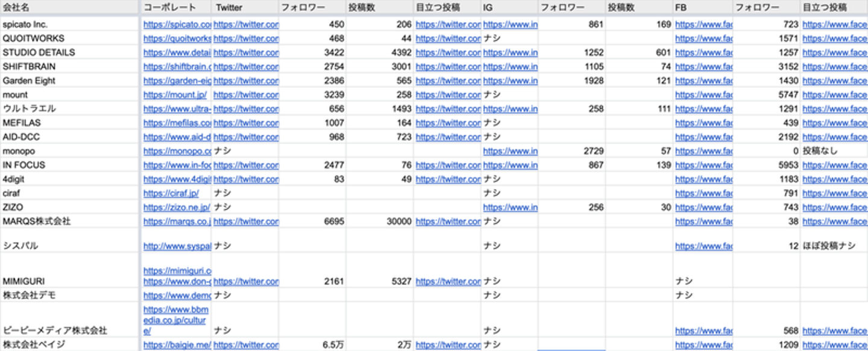This screenshot has width=868, height=351.
Task: Select the cell showing 6.5万
Action: (x=312, y=345)
